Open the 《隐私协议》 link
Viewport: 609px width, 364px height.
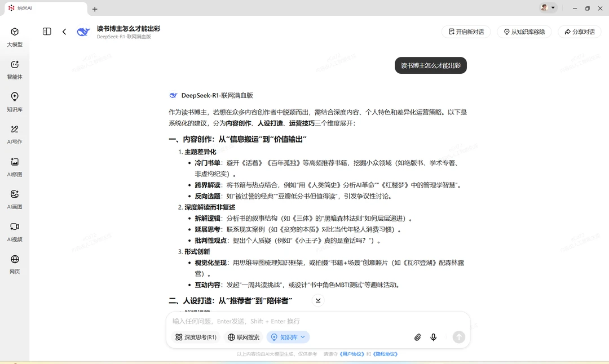click(x=385, y=354)
